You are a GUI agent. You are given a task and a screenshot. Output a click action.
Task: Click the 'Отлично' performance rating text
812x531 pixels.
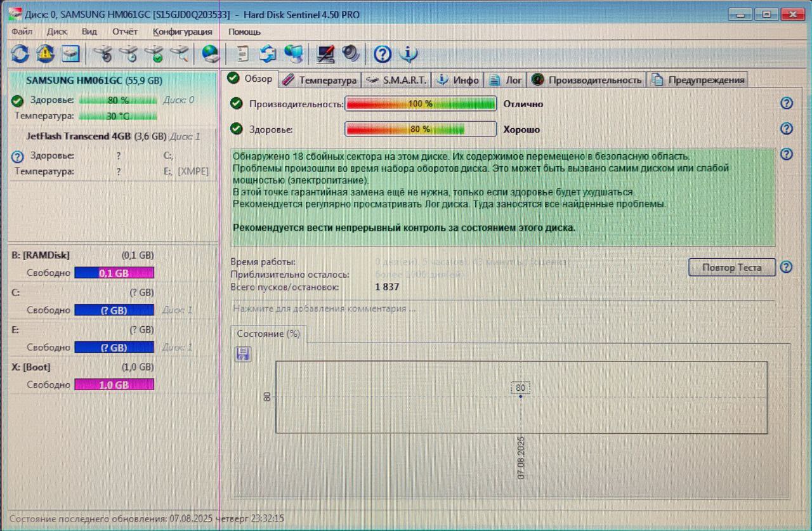(523, 104)
